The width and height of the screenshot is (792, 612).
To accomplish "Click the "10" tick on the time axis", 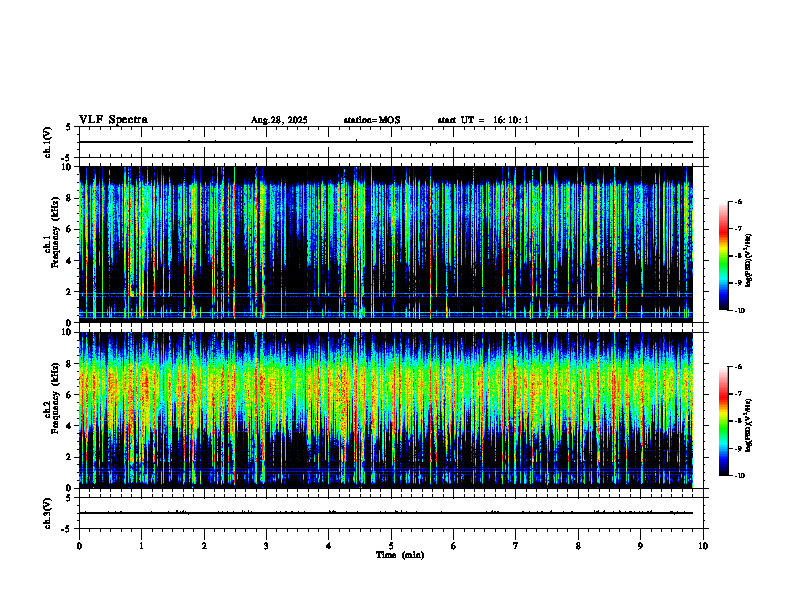I will coord(703,546).
